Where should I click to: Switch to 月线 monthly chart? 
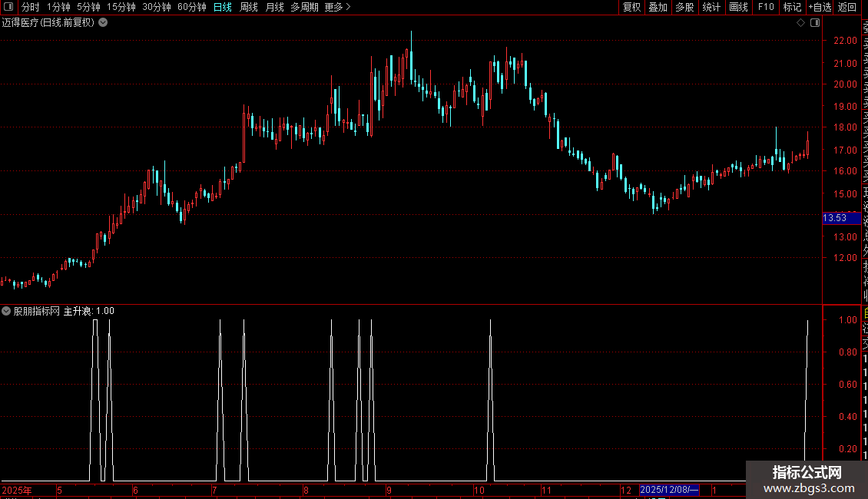(x=274, y=7)
